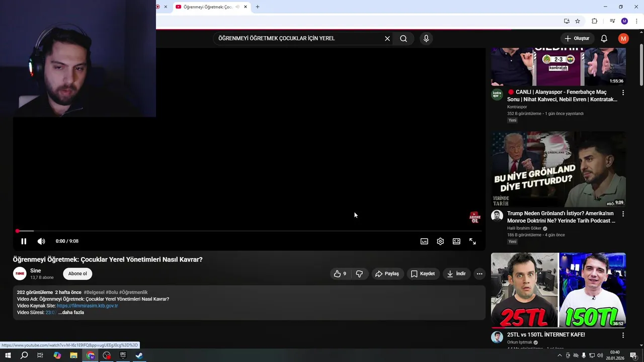644x362 pixels.
Task: Close the Öğrenmeyi Öğretmek browser tab
Action: pyautogui.click(x=246, y=7)
